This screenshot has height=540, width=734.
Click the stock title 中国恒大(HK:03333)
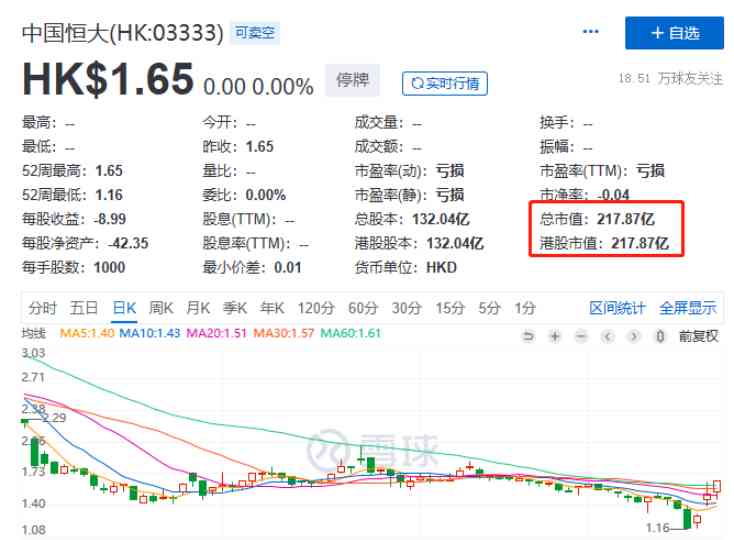point(123,33)
